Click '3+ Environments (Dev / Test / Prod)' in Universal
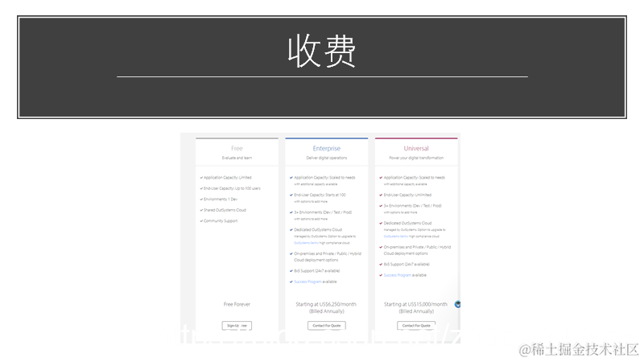 coord(412,206)
